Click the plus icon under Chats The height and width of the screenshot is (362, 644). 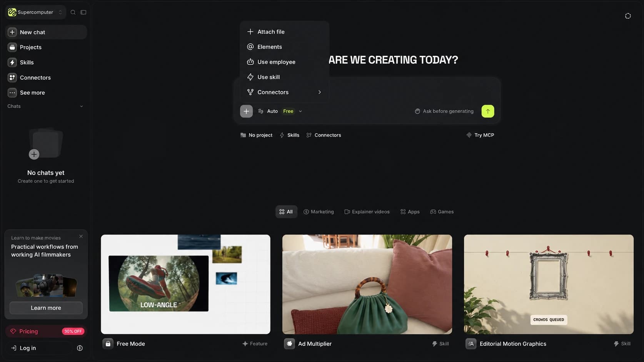pyautogui.click(x=34, y=154)
